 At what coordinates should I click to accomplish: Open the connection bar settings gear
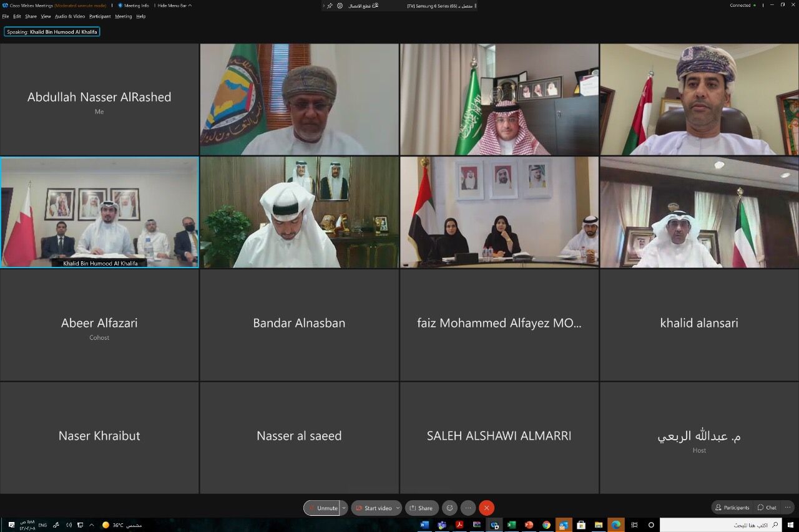tap(340, 6)
